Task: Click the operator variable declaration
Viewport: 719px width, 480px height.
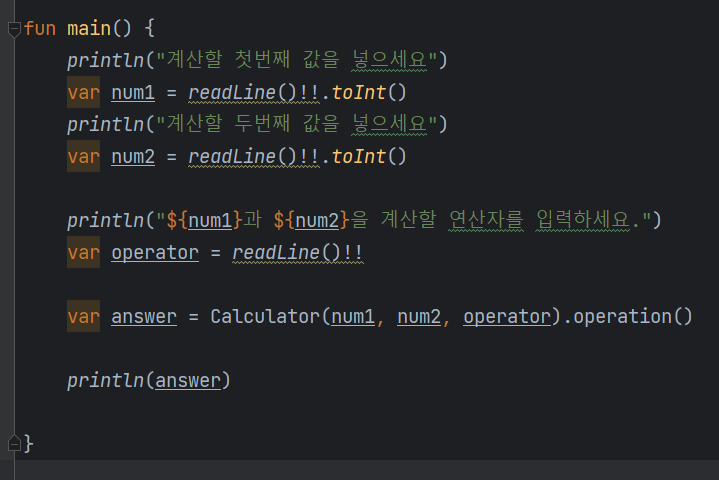Action: (x=155, y=253)
